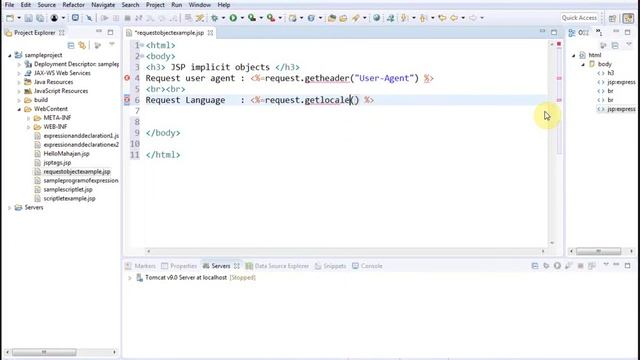Click the Start server icon in Servers view

tap(557, 266)
